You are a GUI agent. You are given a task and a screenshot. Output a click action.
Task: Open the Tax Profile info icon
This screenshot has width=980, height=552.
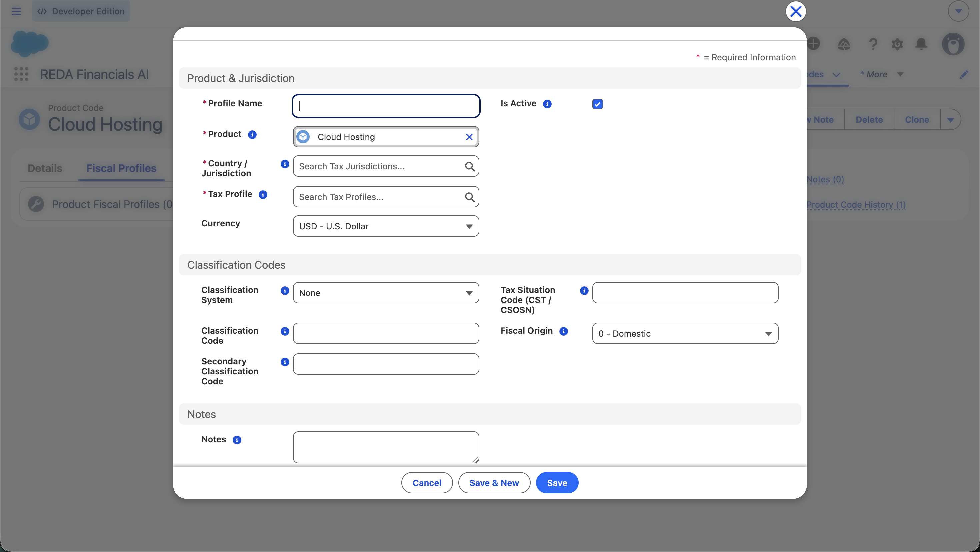[263, 195]
